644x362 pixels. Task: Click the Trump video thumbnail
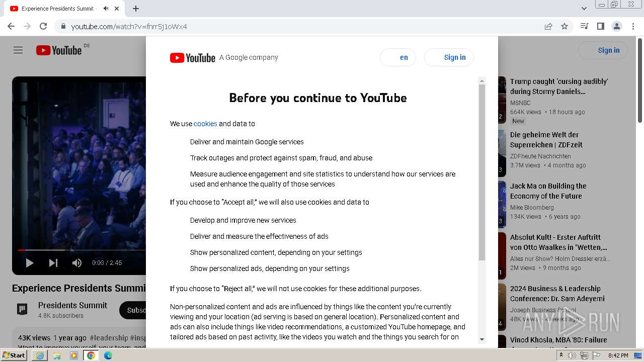pos(502,100)
